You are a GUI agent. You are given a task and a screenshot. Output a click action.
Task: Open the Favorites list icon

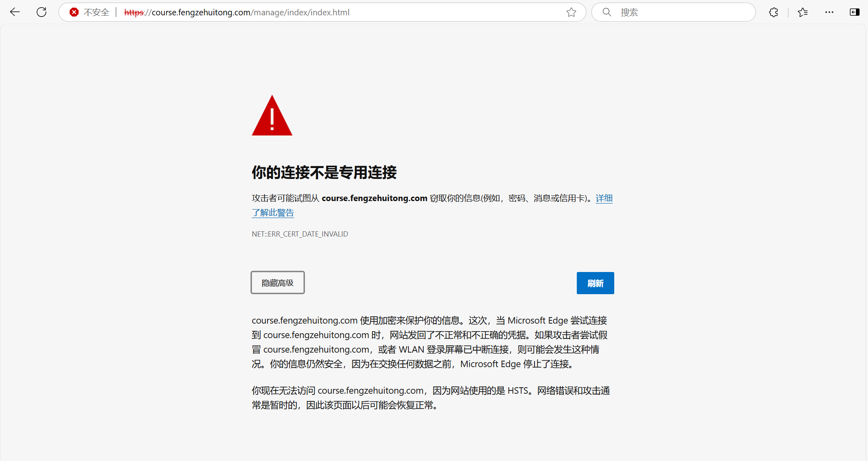point(803,12)
